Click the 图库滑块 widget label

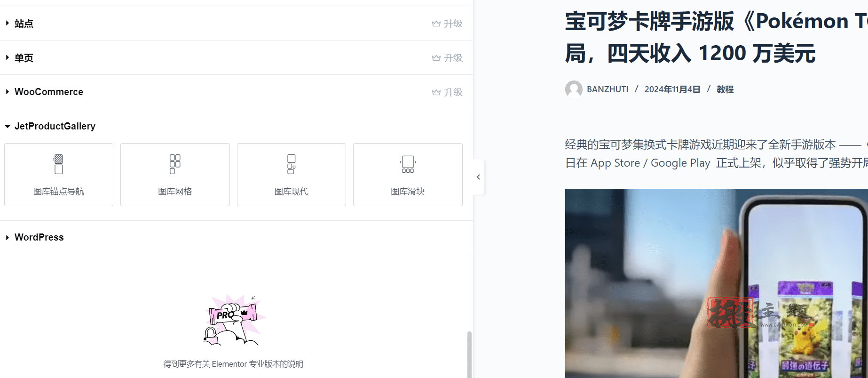pyautogui.click(x=408, y=192)
